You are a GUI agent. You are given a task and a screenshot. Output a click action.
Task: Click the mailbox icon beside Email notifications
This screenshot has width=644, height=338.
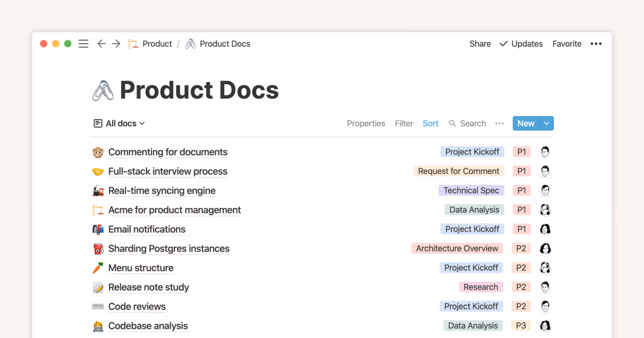pos(98,229)
